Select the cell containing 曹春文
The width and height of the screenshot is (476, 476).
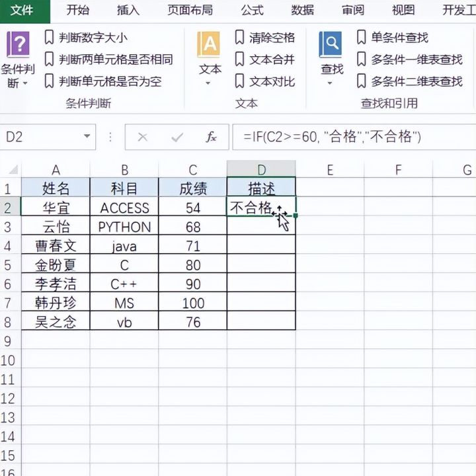pos(56,245)
